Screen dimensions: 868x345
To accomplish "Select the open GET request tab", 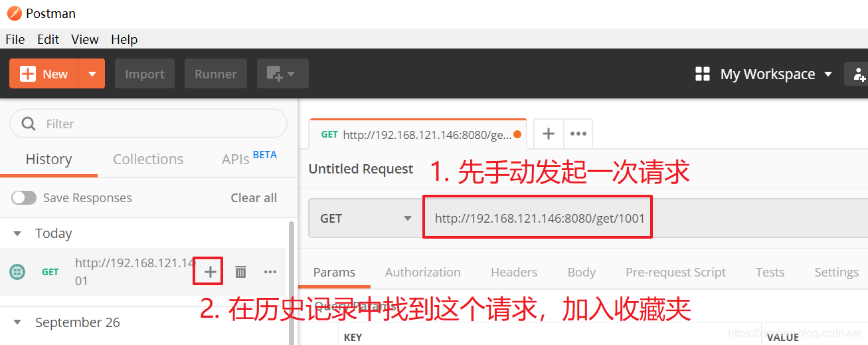I will (x=417, y=134).
